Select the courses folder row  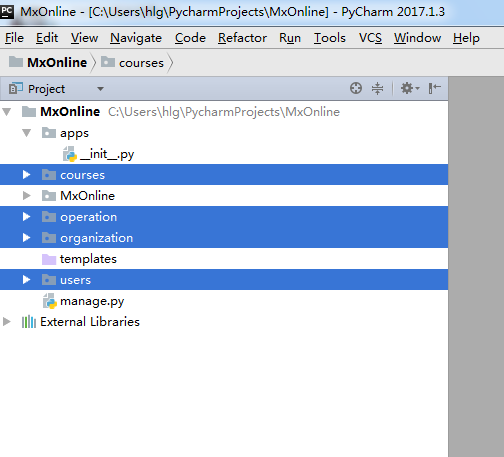[x=224, y=175]
